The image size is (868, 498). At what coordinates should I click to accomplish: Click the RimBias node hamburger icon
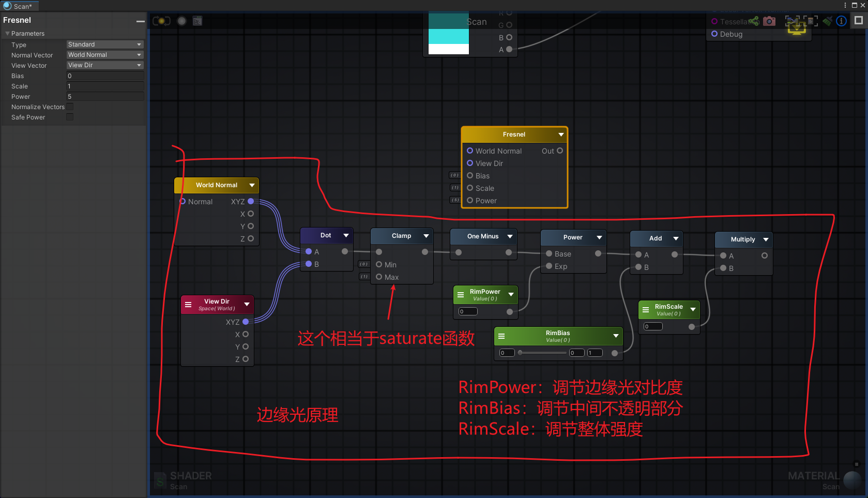coord(501,336)
